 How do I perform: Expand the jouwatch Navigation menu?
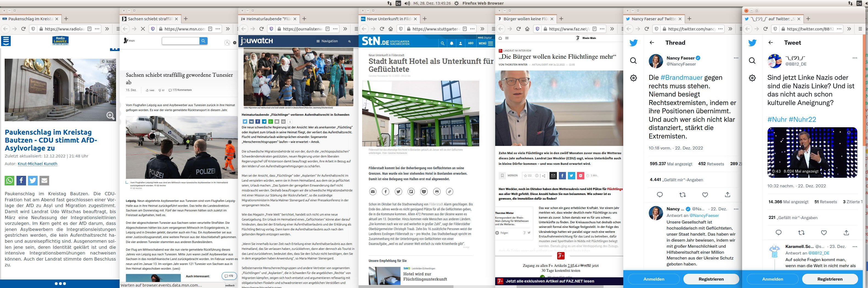pos(327,41)
